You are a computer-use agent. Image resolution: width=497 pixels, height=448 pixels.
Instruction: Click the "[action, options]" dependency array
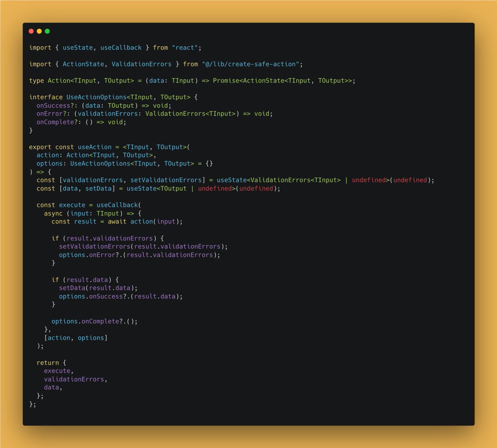(x=76, y=338)
